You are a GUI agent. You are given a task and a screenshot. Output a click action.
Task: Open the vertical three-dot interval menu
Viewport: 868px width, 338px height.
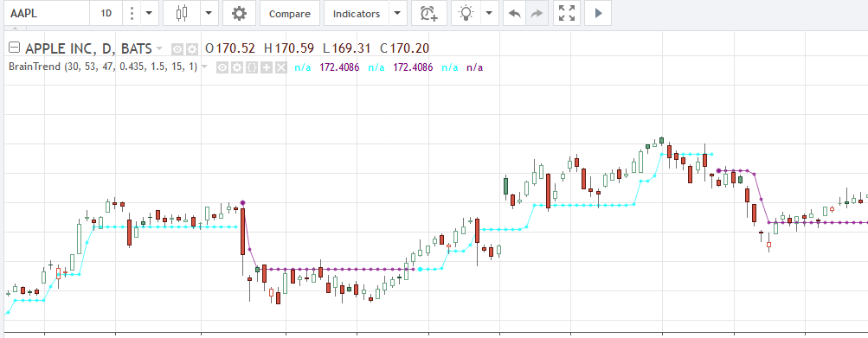click(x=132, y=13)
